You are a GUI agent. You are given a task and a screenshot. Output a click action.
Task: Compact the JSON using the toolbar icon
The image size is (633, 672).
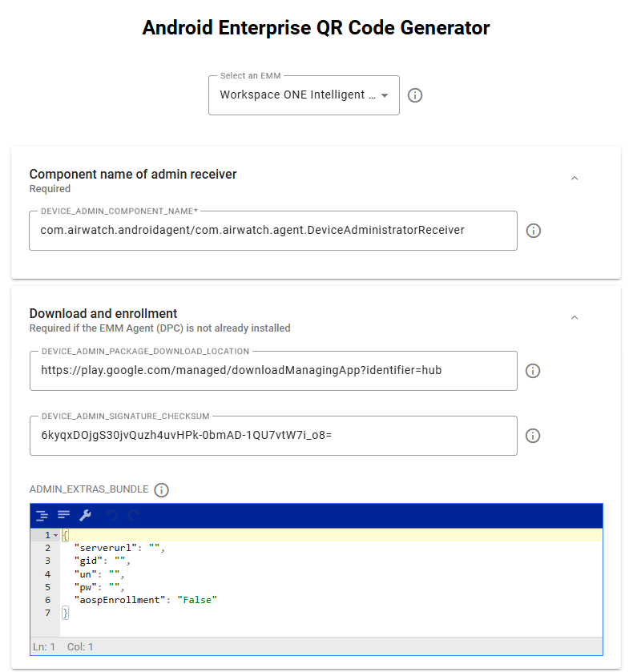(x=64, y=515)
